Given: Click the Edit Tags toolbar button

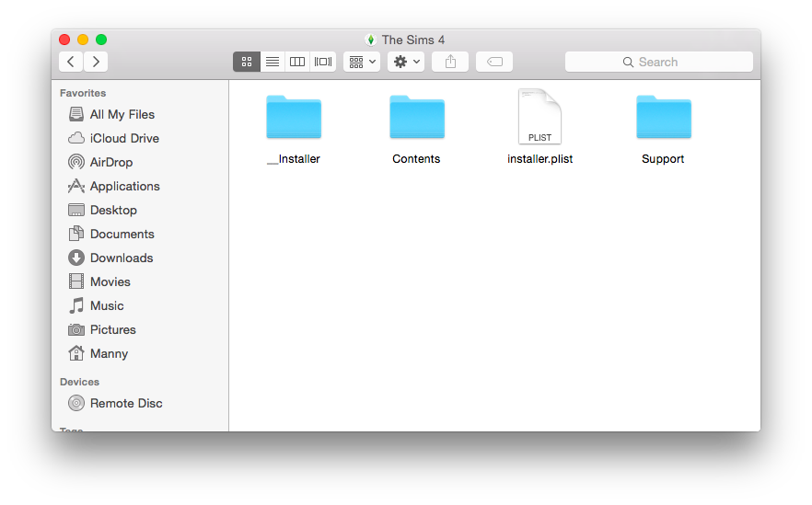Looking at the screenshot, I should click(494, 62).
